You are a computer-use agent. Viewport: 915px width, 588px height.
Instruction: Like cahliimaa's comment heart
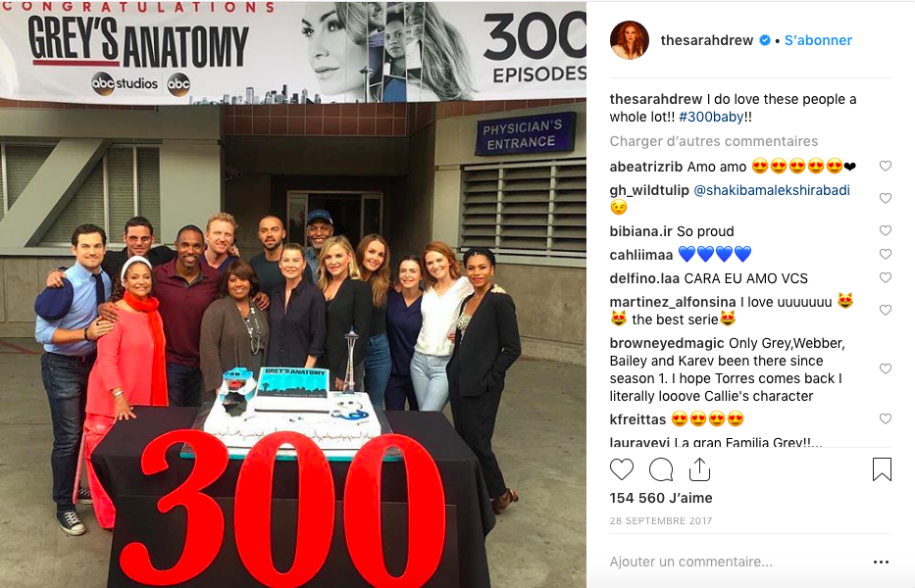886,255
